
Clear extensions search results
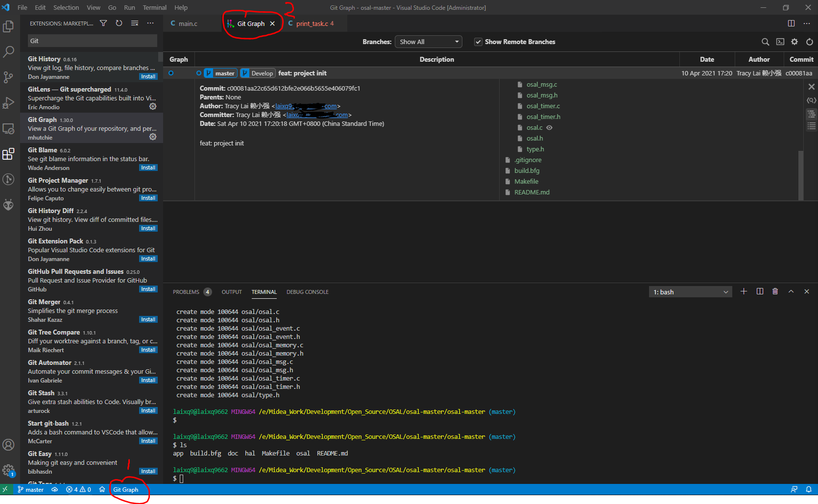135,23
